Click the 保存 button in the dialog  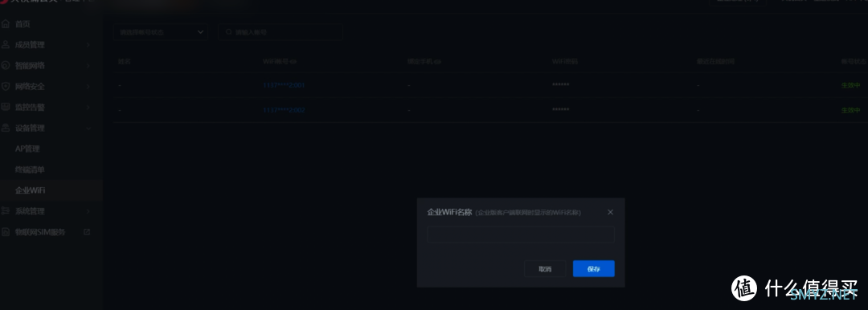click(593, 268)
